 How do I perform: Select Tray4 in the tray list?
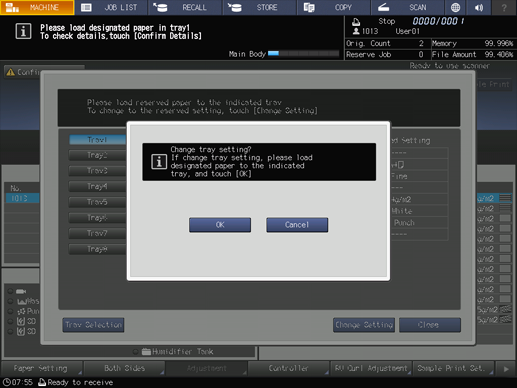point(97,186)
